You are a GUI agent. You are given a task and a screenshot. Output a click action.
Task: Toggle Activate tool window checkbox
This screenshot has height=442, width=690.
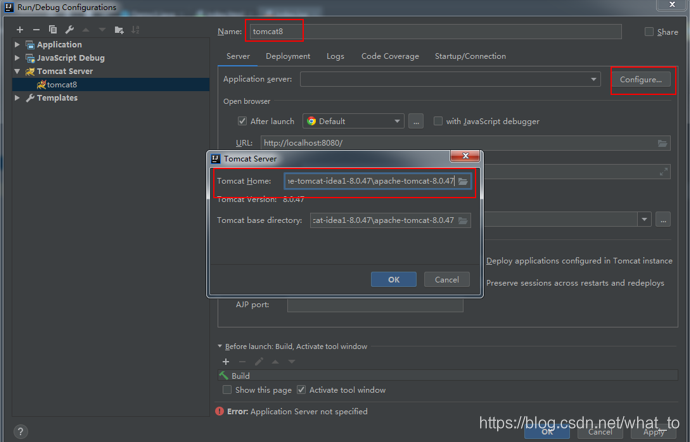(301, 390)
